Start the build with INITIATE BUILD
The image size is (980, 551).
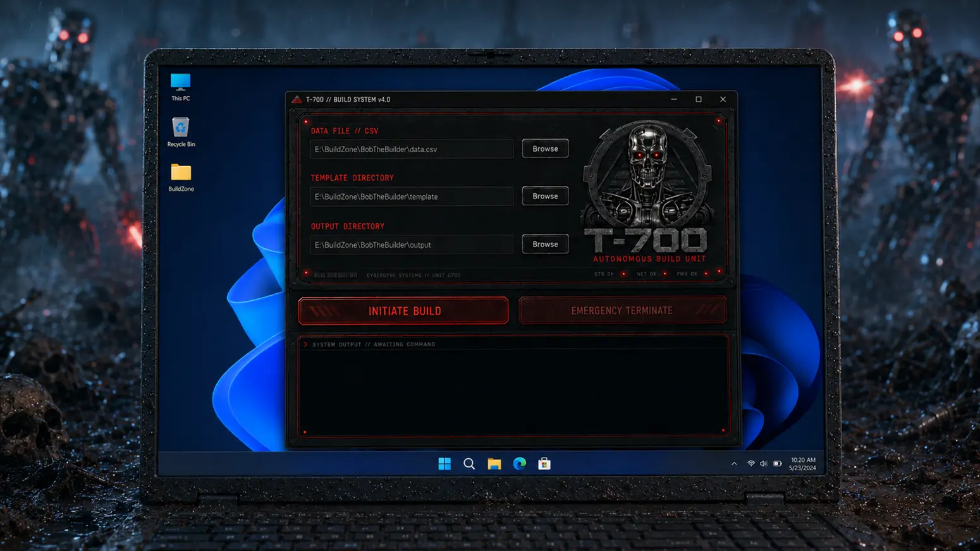pos(403,311)
